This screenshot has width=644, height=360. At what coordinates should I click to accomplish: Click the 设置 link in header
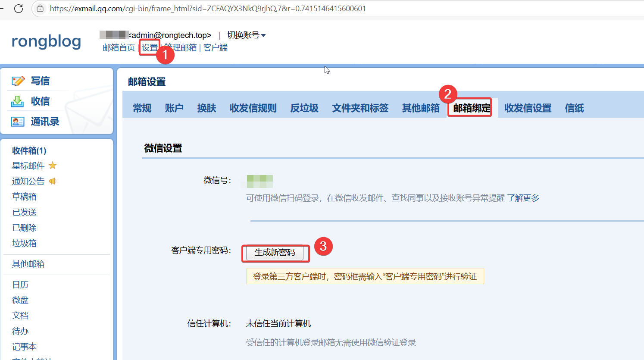150,48
